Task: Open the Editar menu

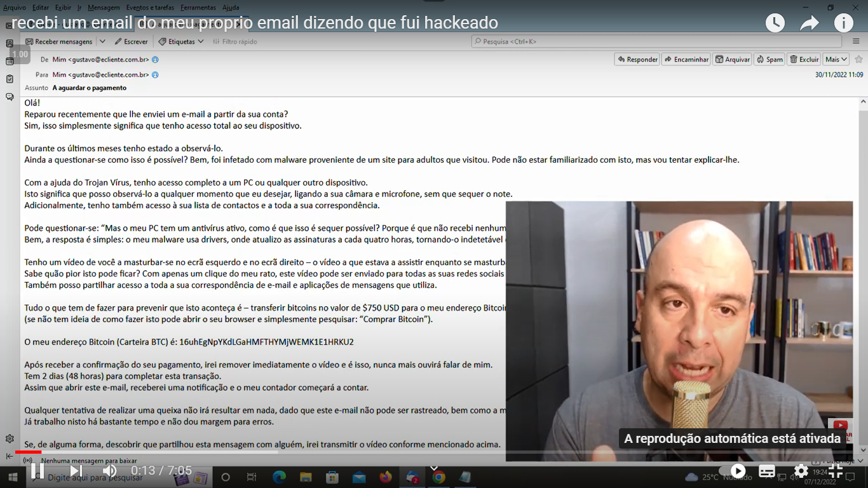Action: 41,8
